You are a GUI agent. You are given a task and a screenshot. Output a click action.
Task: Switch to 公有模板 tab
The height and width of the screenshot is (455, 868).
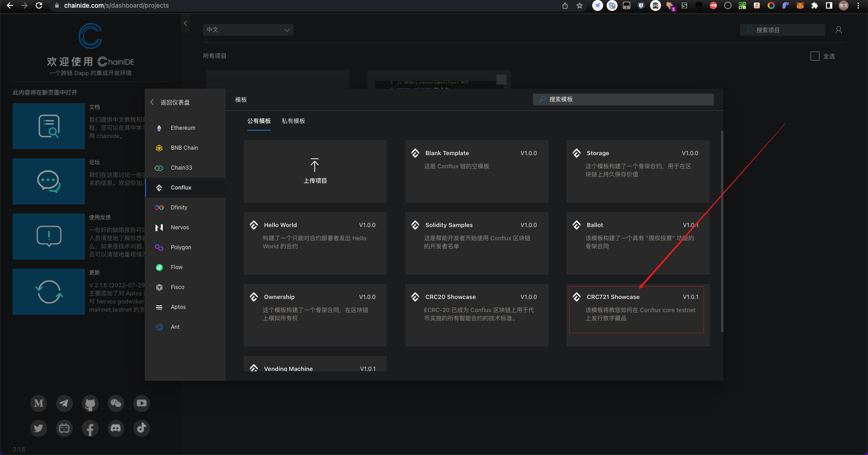coord(259,121)
